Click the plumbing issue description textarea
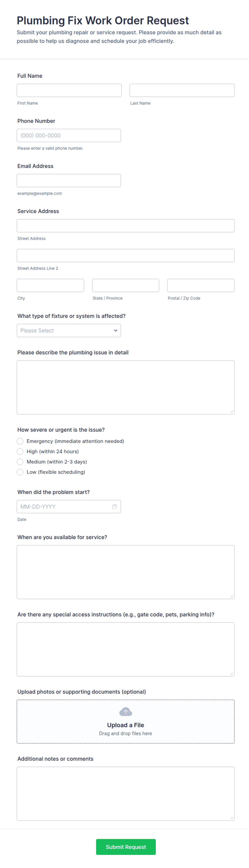The width and height of the screenshot is (249, 868). point(126,387)
